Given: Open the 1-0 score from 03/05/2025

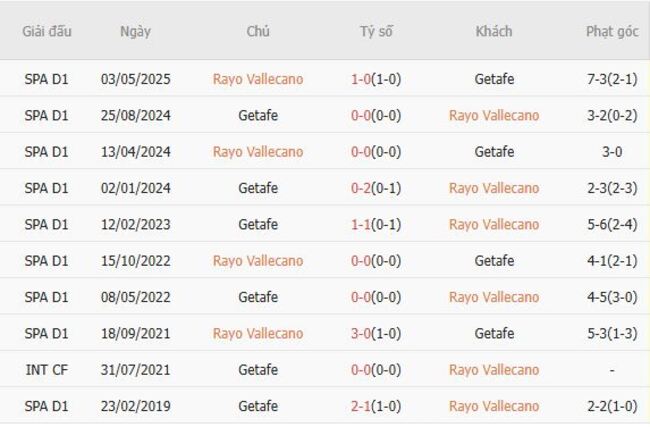Looking at the screenshot, I should point(376,79).
